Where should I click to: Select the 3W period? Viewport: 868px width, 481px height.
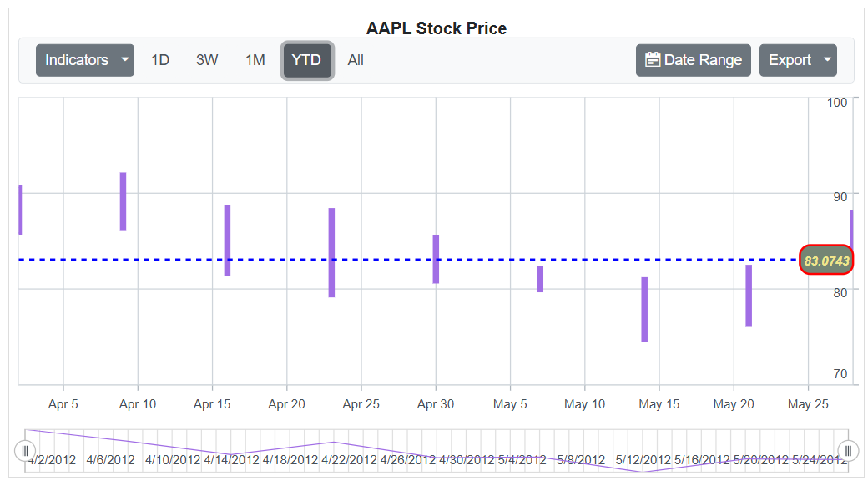pyautogui.click(x=207, y=60)
